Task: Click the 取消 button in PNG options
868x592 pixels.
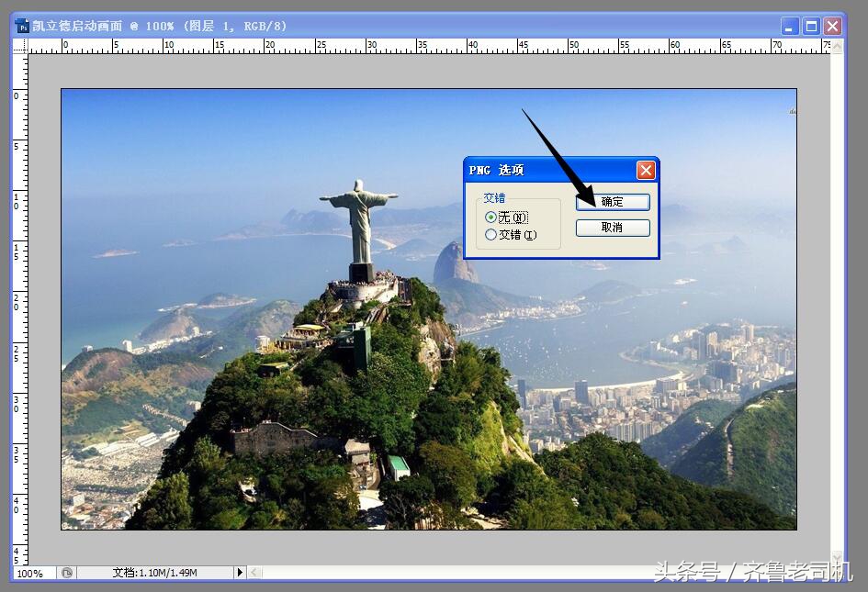Action: (x=613, y=228)
